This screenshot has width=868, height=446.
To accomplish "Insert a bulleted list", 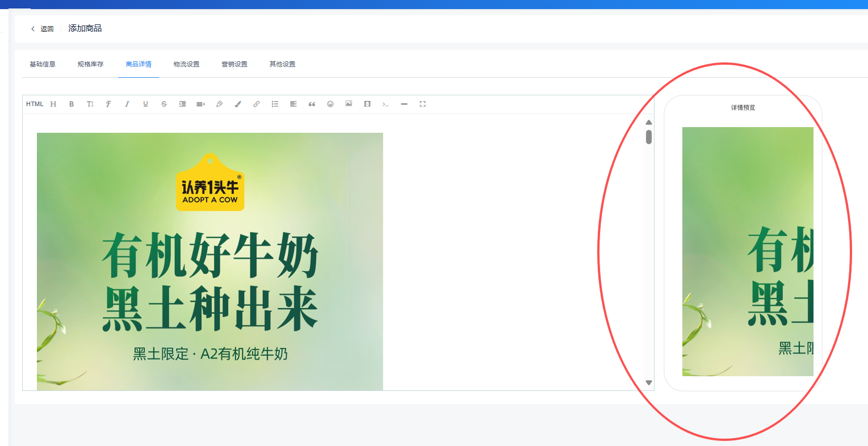I will tap(275, 104).
